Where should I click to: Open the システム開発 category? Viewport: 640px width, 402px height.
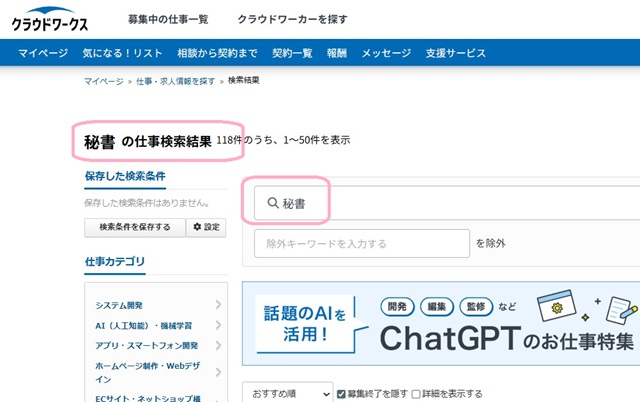[119, 305]
